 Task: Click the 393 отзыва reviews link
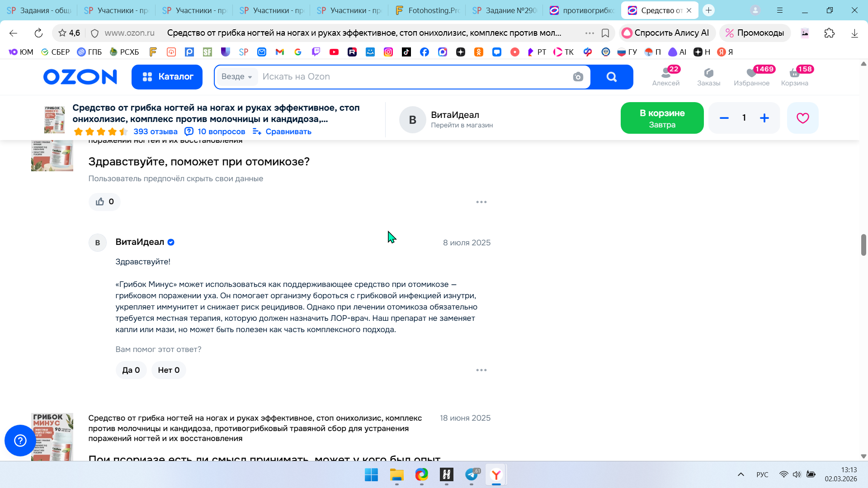(155, 131)
